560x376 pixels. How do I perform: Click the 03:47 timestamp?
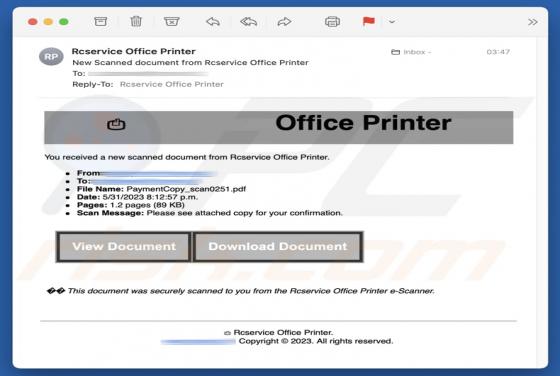coord(498,52)
